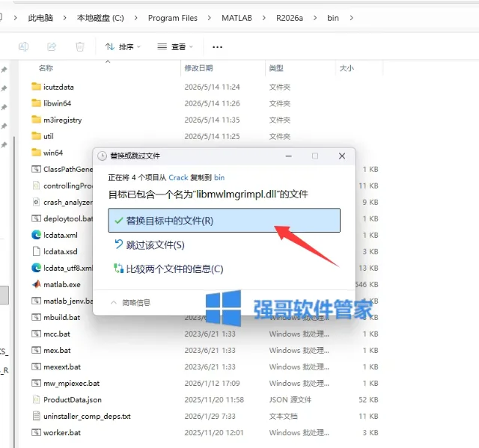
Task: Expand the chevron after 此电脑 in the breadcrumb
Action: tap(64, 18)
